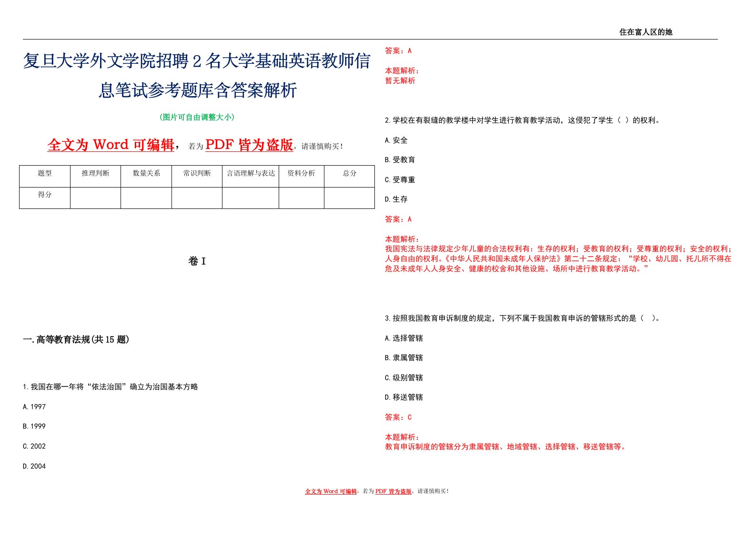Click question 3 text about '教育申诉'

click(523, 318)
